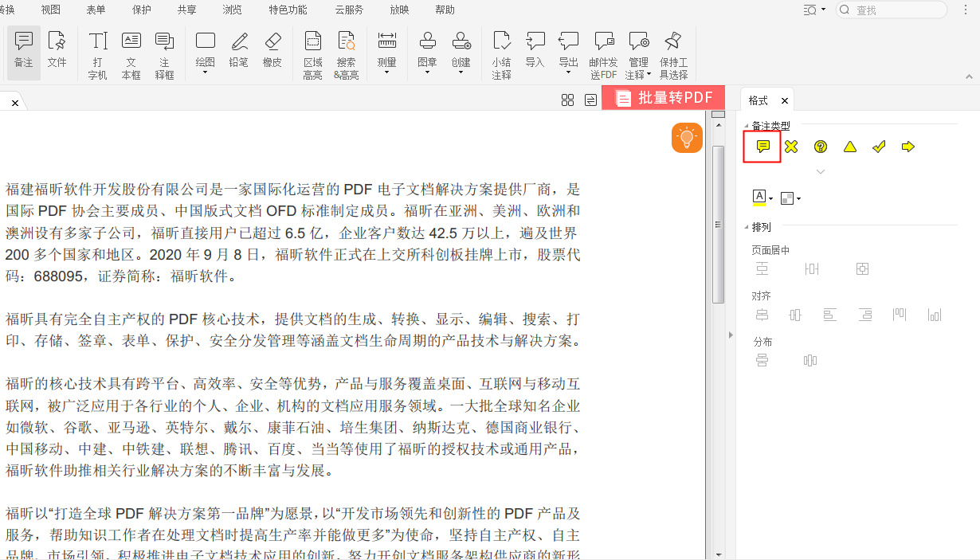Select the checkmark annotation type
This screenshot has width=980, height=560.
(879, 147)
